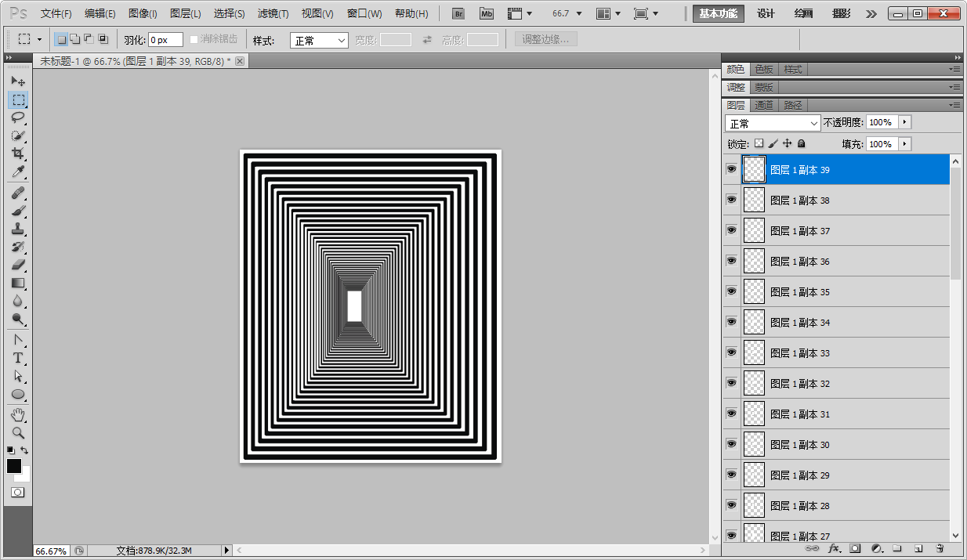Toggle visibility of 图层 1 副本 31
The image size is (967, 560).
pyautogui.click(x=731, y=414)
